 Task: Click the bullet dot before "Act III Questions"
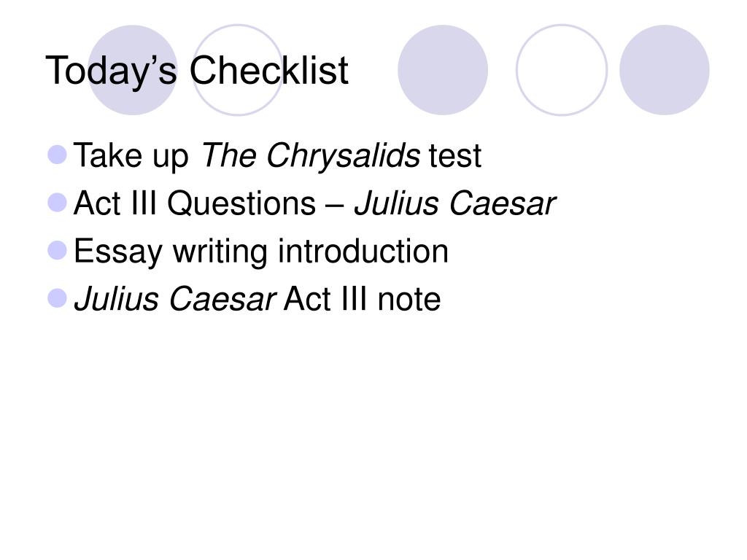(58, 203)
